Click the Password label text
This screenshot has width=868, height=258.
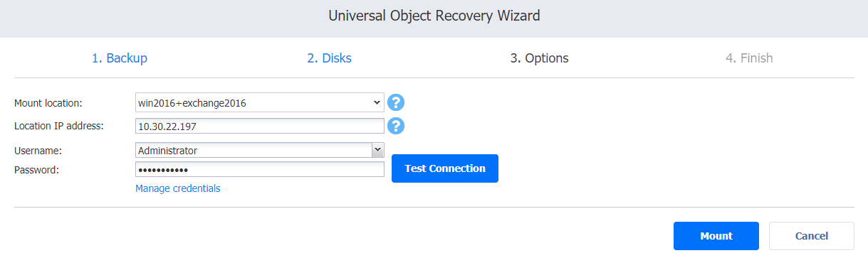36,170
